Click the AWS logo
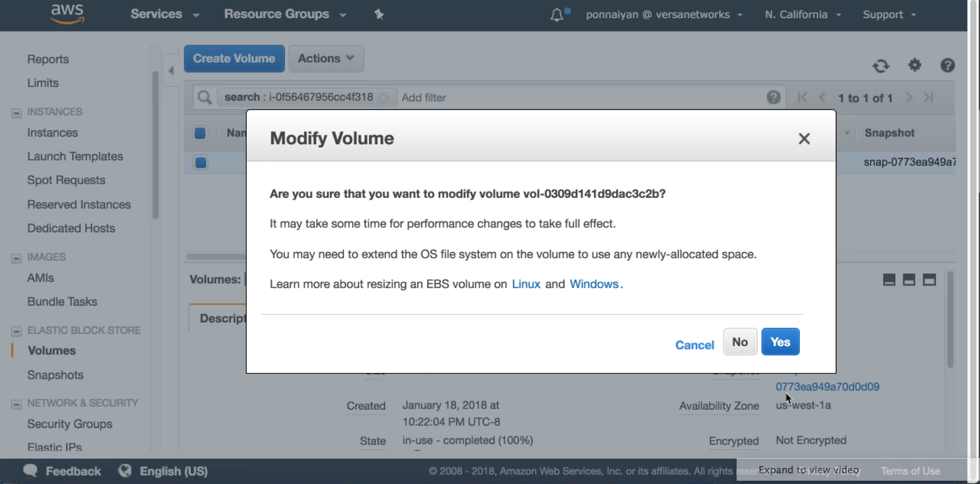Image resolution: width=980 pixels, height=484 pixels. click(x=67, y=14)
